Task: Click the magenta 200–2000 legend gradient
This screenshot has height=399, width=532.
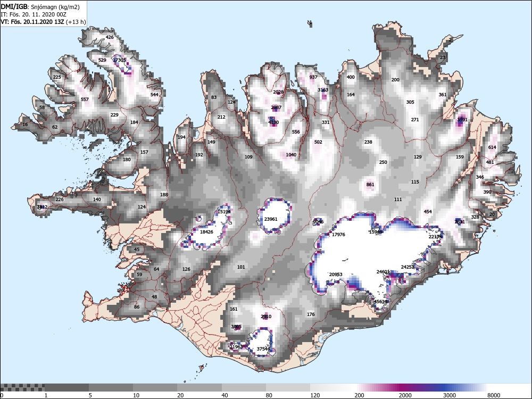Action: (x=377, y=387)
